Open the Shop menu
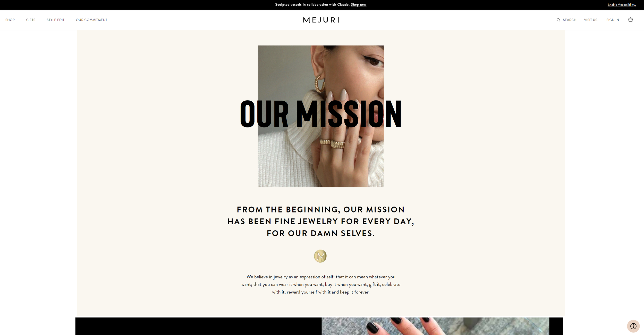 [10, 20]
